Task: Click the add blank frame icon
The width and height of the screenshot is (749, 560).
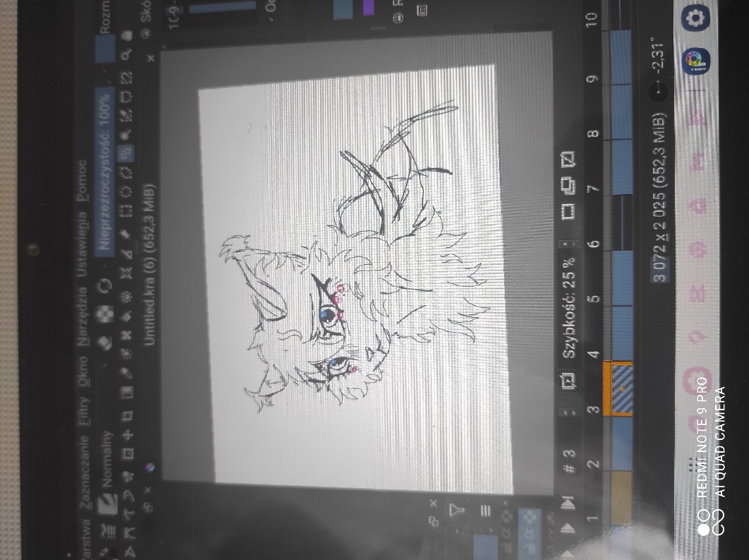Action: tap(567, 210)
